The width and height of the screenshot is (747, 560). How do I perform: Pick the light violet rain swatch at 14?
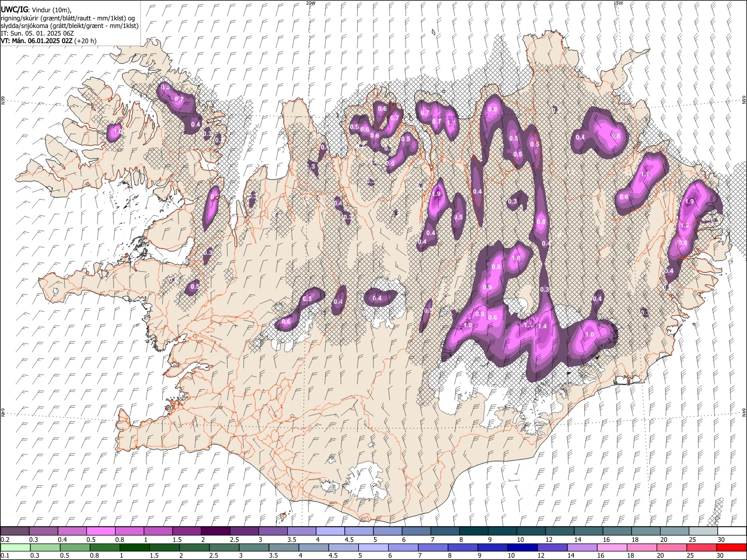pos(581,548)
